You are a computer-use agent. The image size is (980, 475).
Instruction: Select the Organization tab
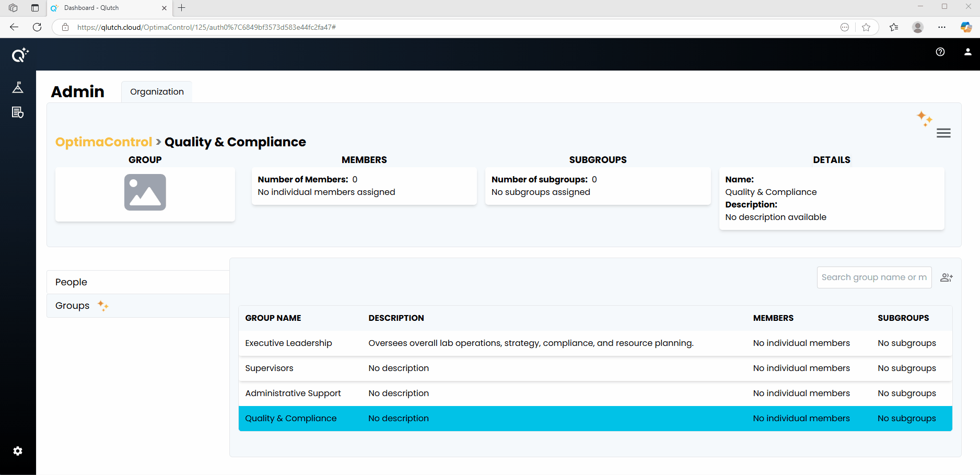click(157, 91)
